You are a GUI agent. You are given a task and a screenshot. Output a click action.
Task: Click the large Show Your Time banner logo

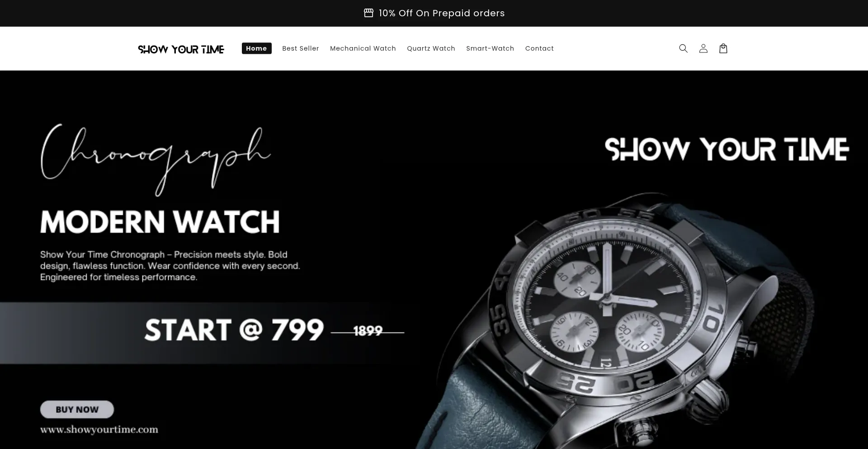click(727, 150)
